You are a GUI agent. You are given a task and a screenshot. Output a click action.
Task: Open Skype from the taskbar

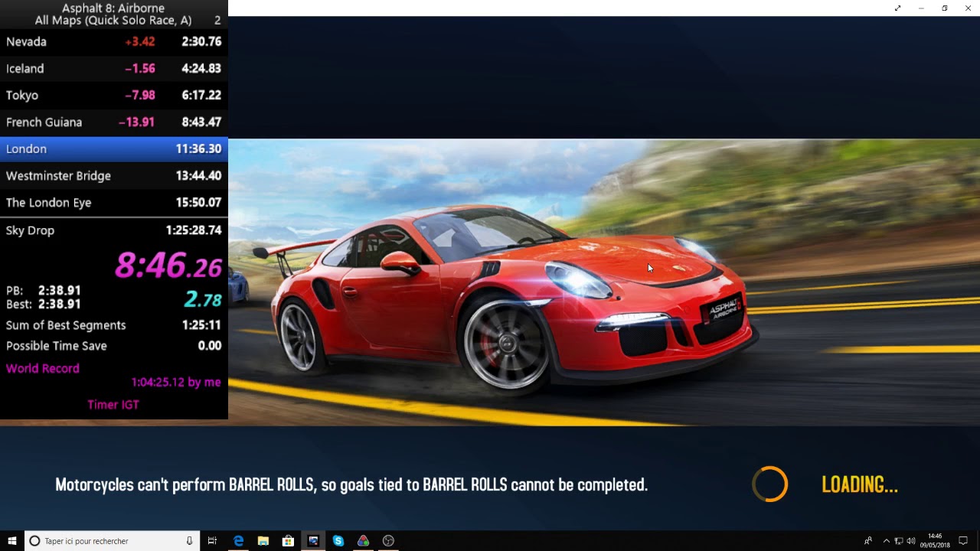pos(338,541)
